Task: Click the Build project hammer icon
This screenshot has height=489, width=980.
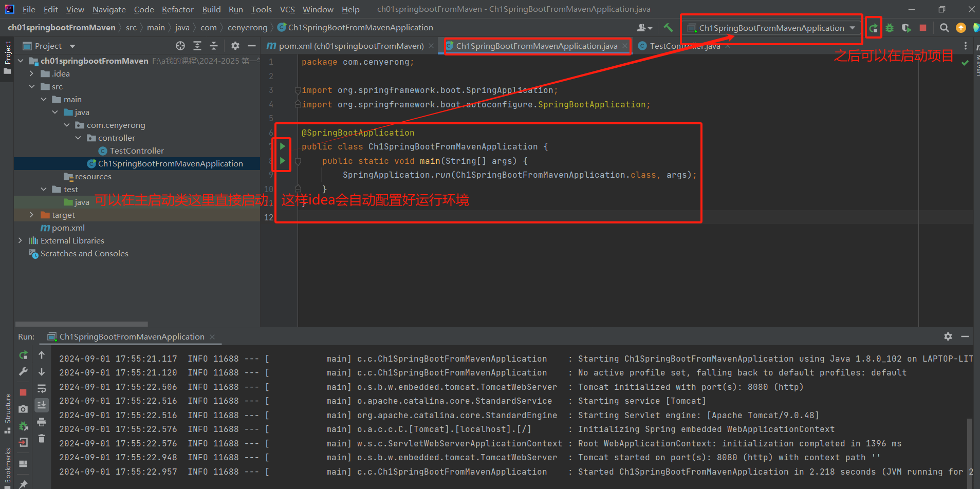Action: (x=668, y=28)
